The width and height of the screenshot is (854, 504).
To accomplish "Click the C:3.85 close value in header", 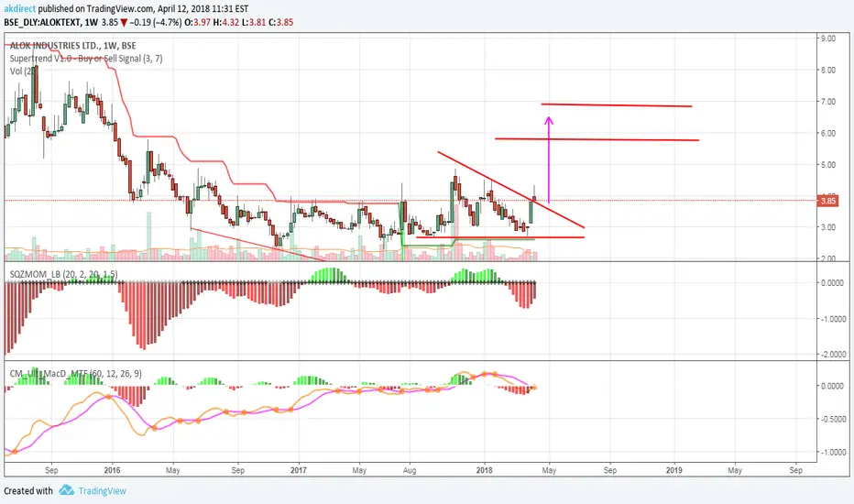I will (281, 22).
